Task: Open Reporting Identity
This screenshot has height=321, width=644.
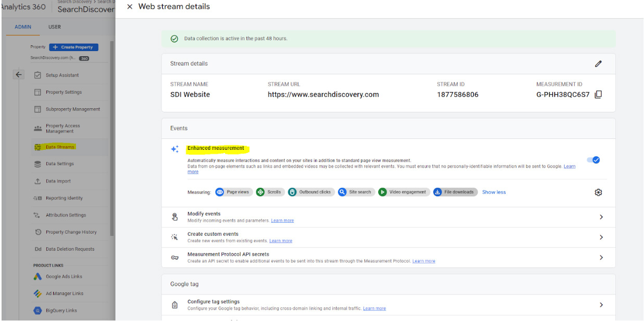Action: (x=64, y=198)
